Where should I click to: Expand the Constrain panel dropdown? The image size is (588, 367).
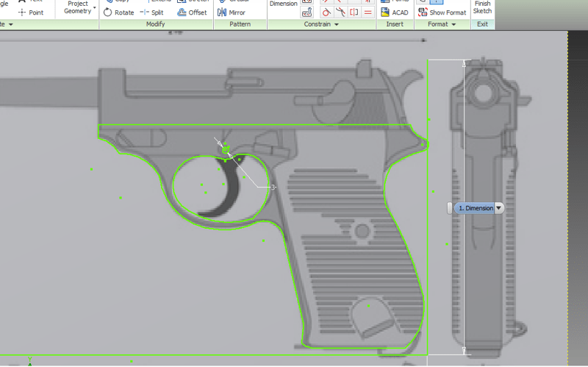(337, 24)
